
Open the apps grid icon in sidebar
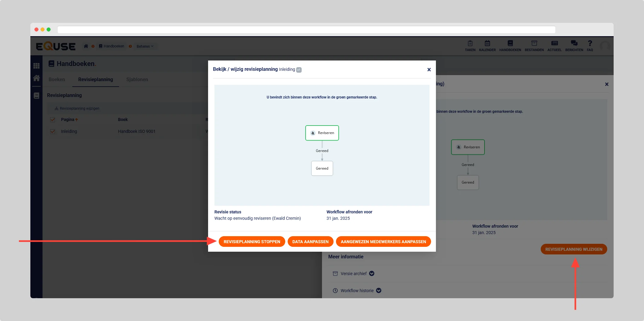[36, 66]
